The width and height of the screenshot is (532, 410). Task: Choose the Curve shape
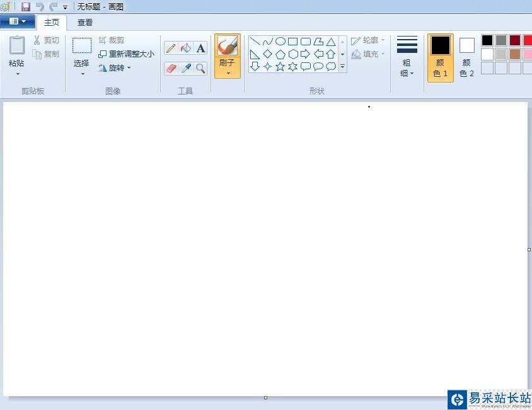tap(267, 42)
